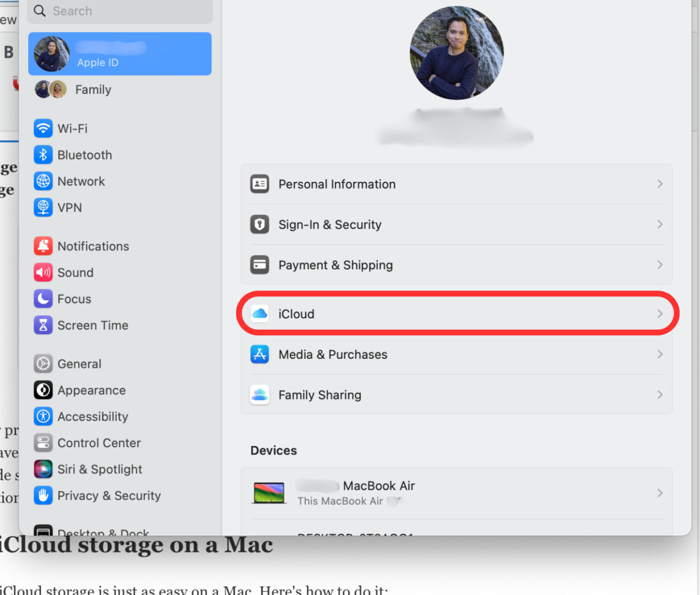700x595 pixels.
Task: Open Focus settings label
Action: (74, 299)
